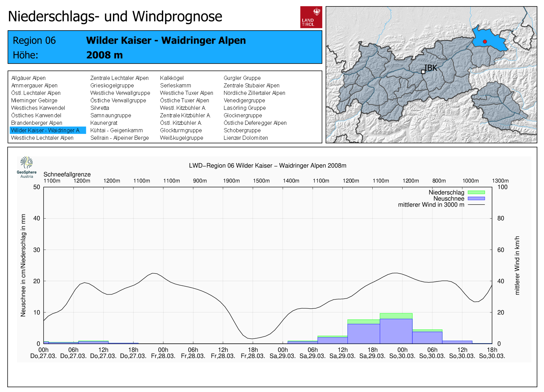Viewport: 544px width, 392px height.
Task: Select Allgäuer Alpen region
Action: (28, 78)
